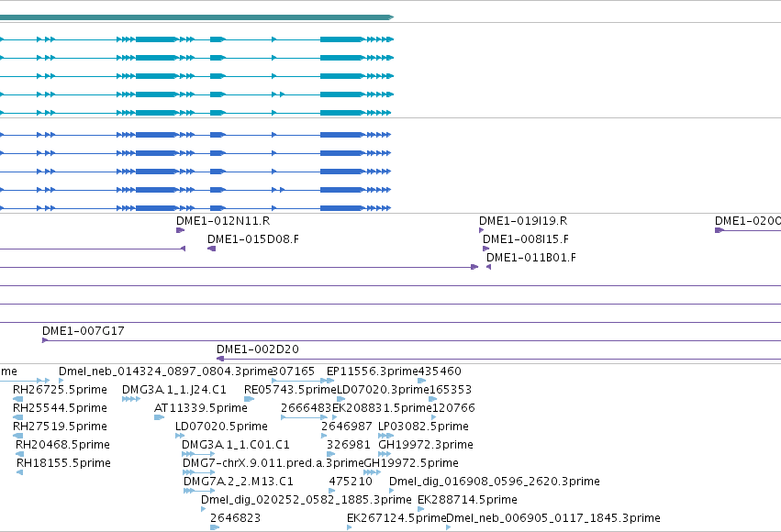This screenshot has height=532, width=781.
Task: Select the DME1-008I15.F purple arrow glyph
Action: click(485, 249)
